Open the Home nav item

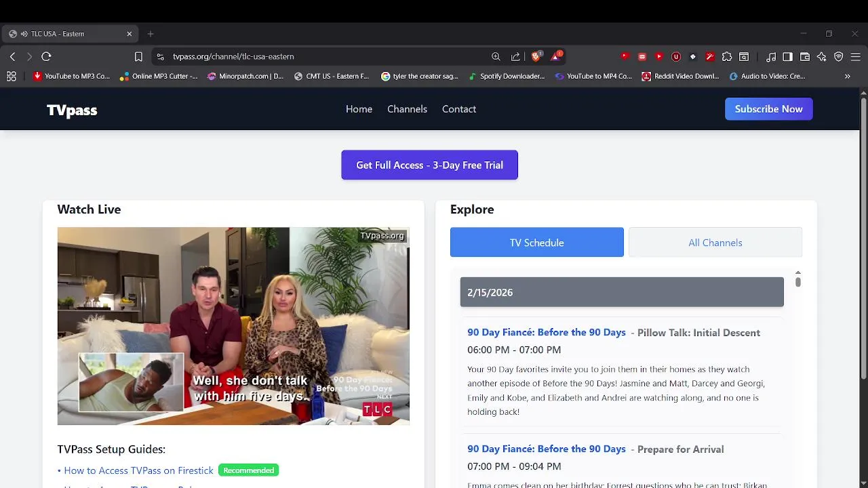tap(359, 109)
